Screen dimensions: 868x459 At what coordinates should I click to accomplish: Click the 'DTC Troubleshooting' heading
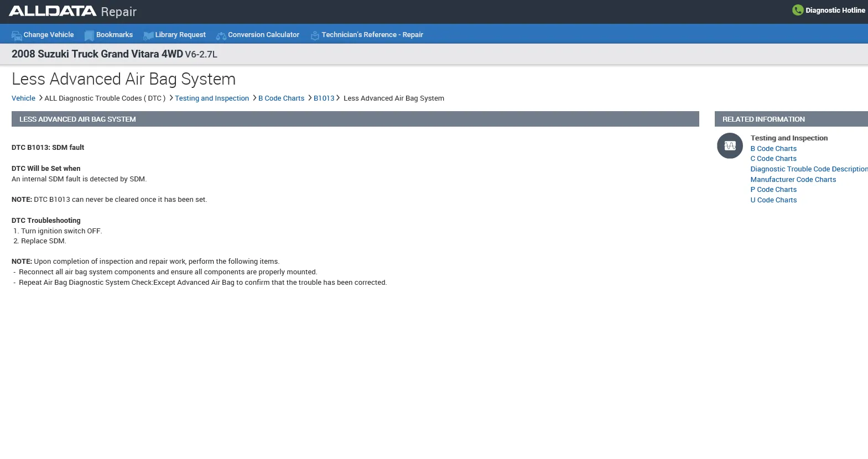coord(46,221)
